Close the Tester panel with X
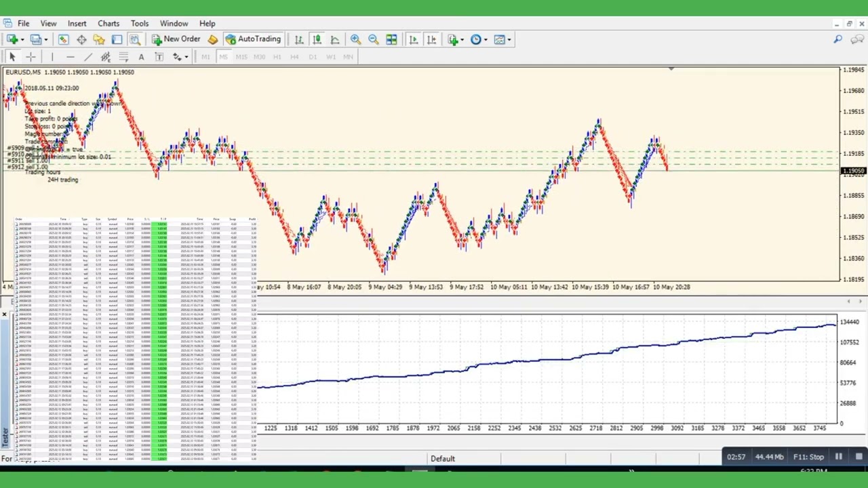The image size is (868, 488). coord(4,314)
